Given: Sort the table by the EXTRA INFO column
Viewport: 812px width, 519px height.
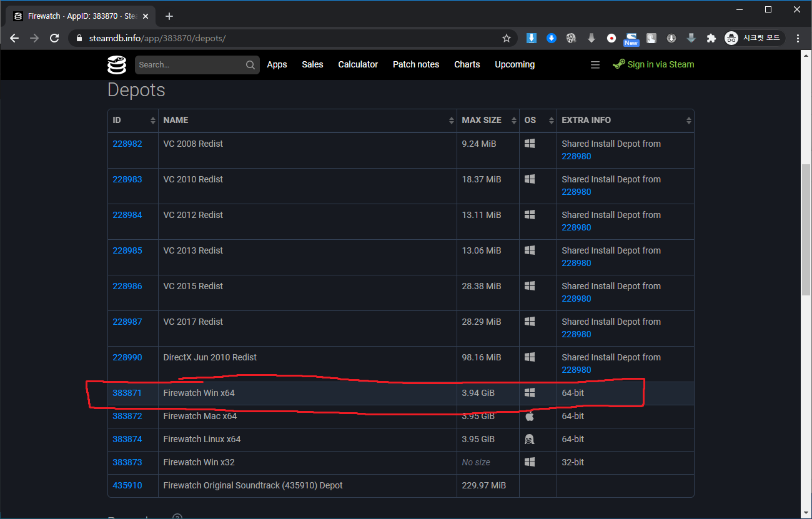Looking at the screenshot, I should tap(625, 121).
